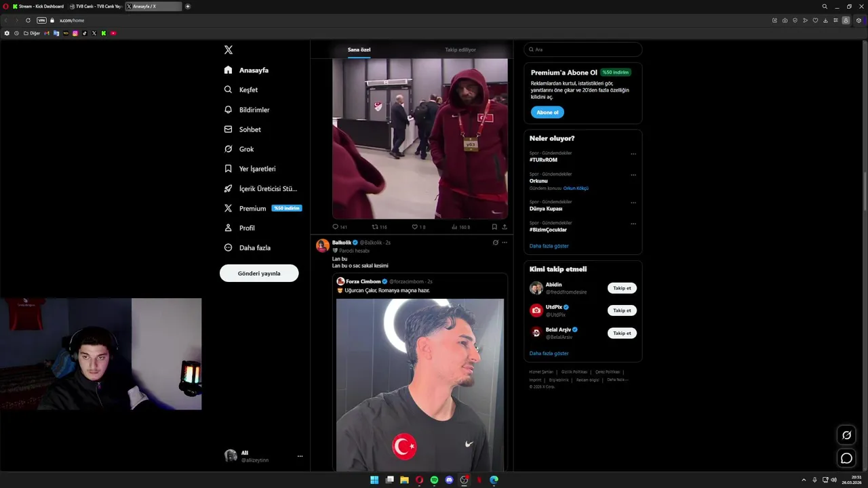
Task: Open options for Orkunu trend
Action: (633, 175)
